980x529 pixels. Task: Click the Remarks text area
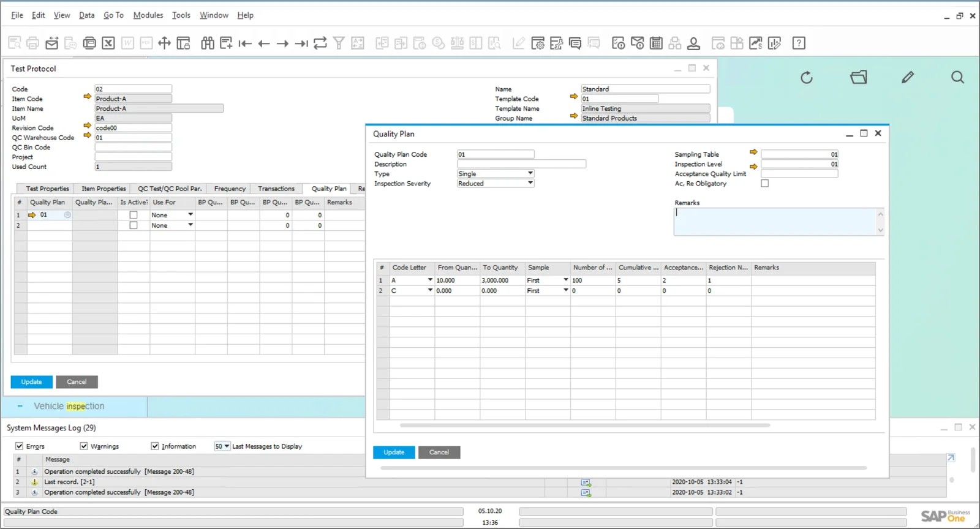point(778,222)
